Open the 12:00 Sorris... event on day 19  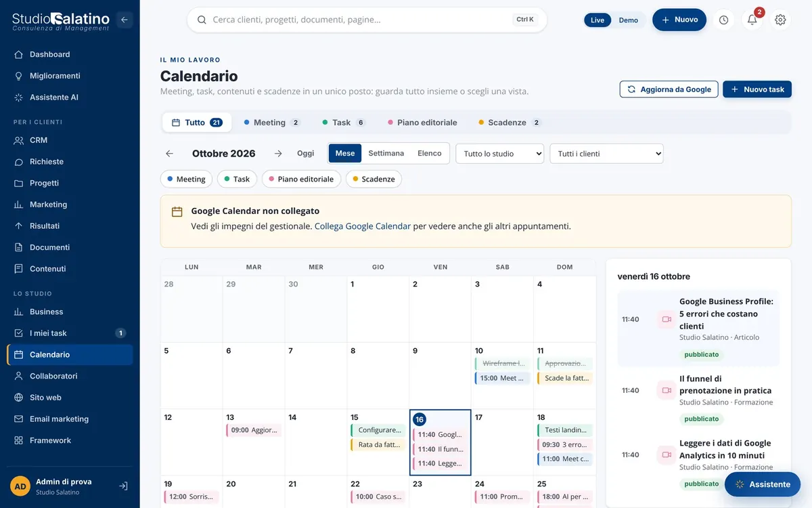point(191,496)
